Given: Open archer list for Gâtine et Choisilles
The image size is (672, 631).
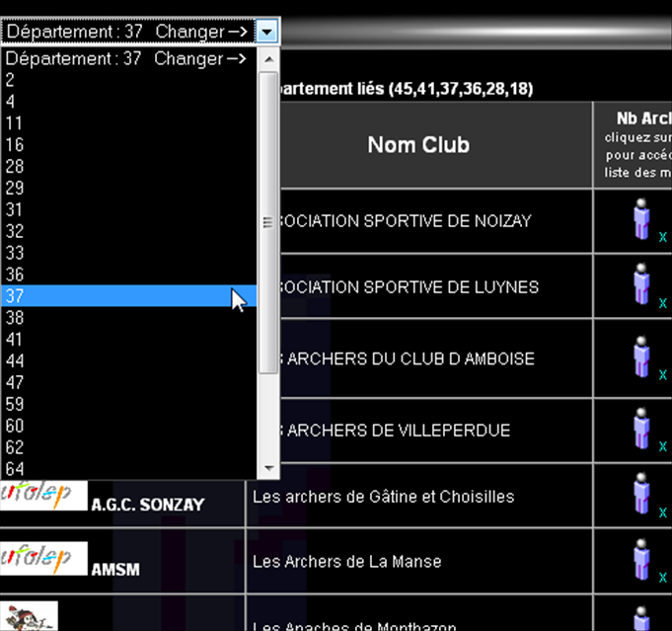Looking at the screenshot, I should [642, 496].
